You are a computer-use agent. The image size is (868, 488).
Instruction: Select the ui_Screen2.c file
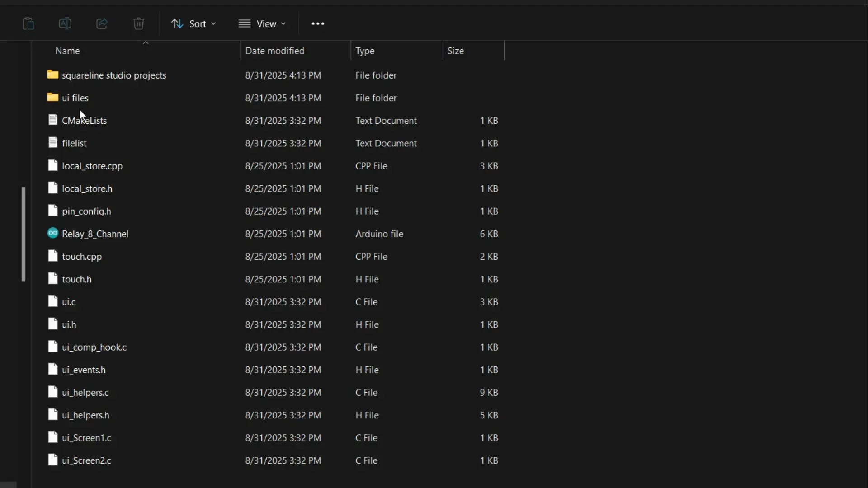(86, 460)
